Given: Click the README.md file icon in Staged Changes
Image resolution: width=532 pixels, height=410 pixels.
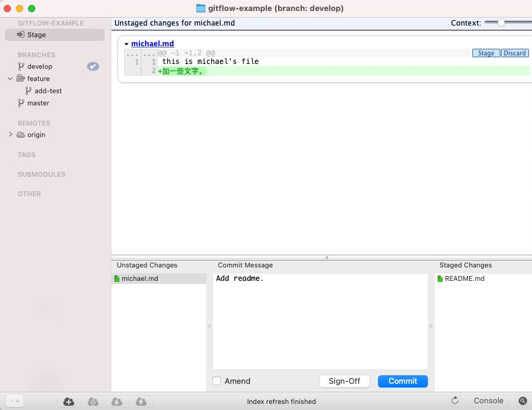Looking at the screenshot, I should click(x=440, y=279).
